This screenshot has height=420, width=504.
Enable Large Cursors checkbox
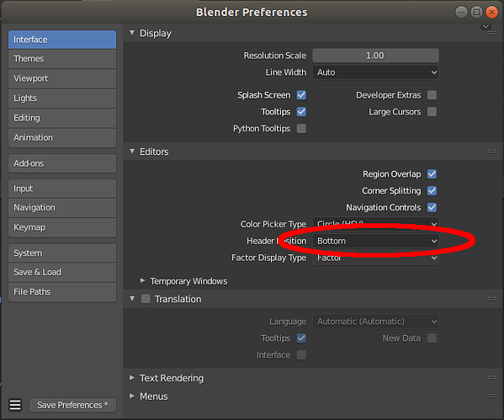pyautogui.click(x=432, y=112)
